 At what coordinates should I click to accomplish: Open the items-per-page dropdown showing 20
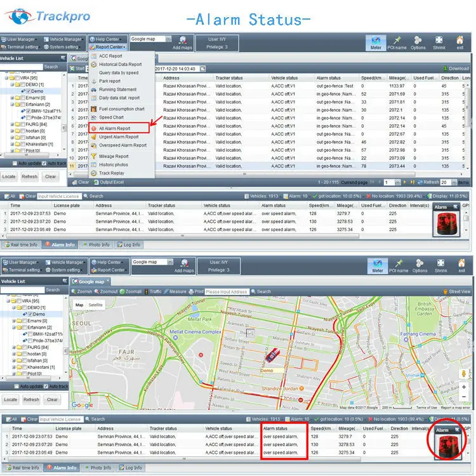pos(448,182)
